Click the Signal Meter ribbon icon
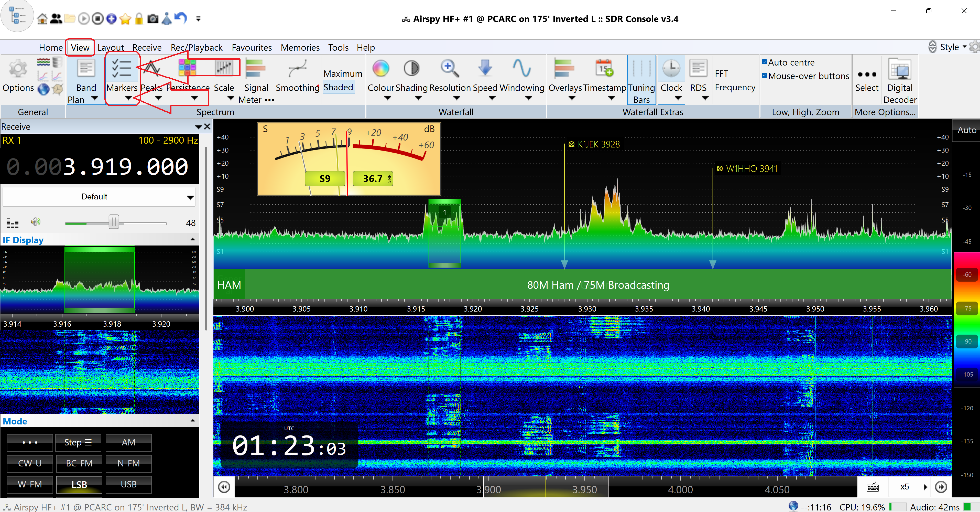 [x=256, y=69]
